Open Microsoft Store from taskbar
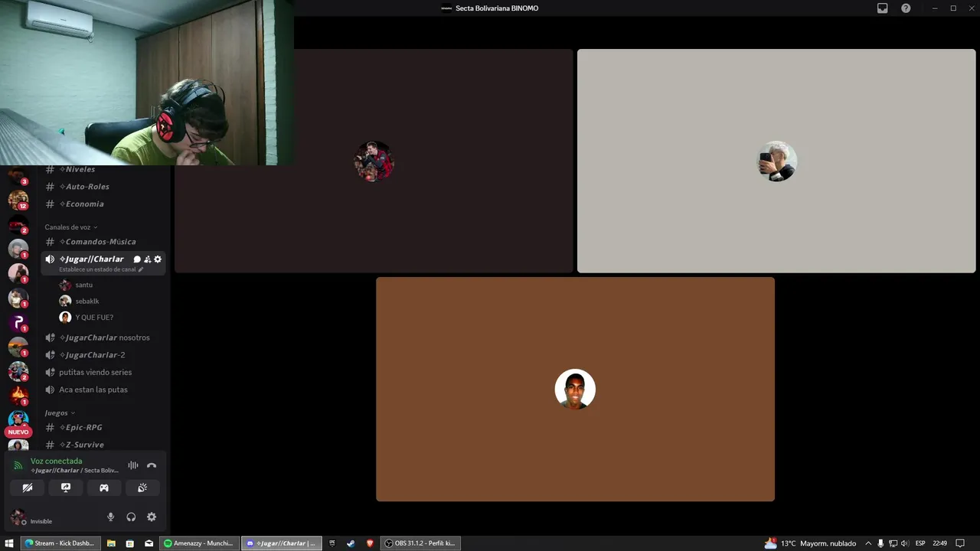Screen dimensions: 980x551 [x=130, y=543]
